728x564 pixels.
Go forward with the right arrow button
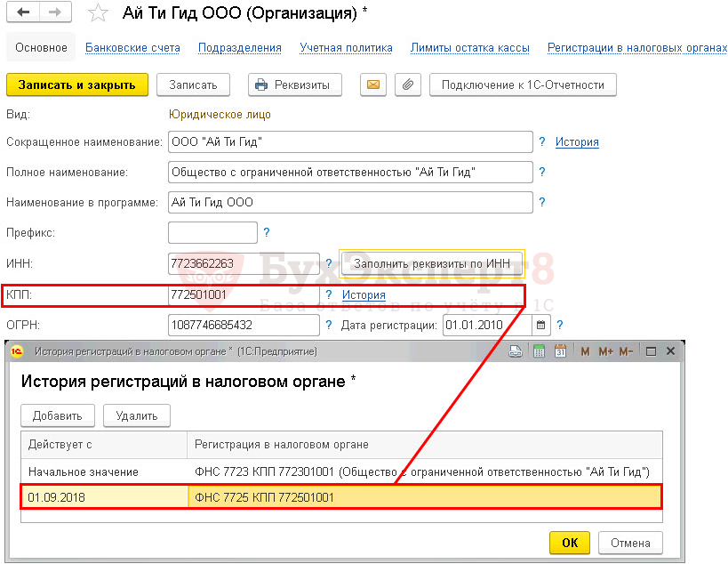[x=55, y=12]
